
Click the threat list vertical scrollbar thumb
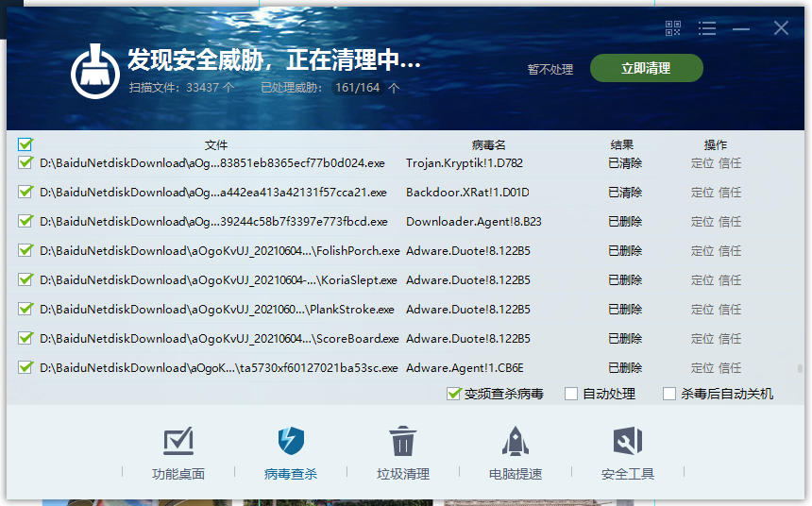click(800, 369)
